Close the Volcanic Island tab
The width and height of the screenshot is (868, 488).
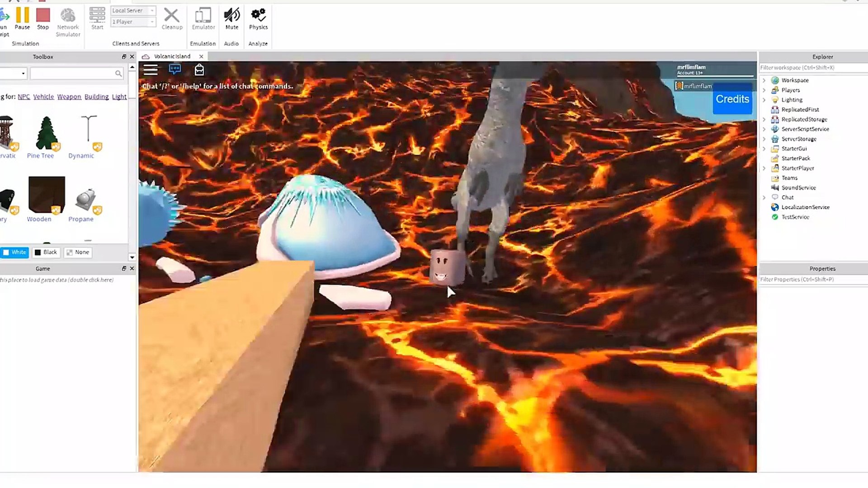(201, 56)
